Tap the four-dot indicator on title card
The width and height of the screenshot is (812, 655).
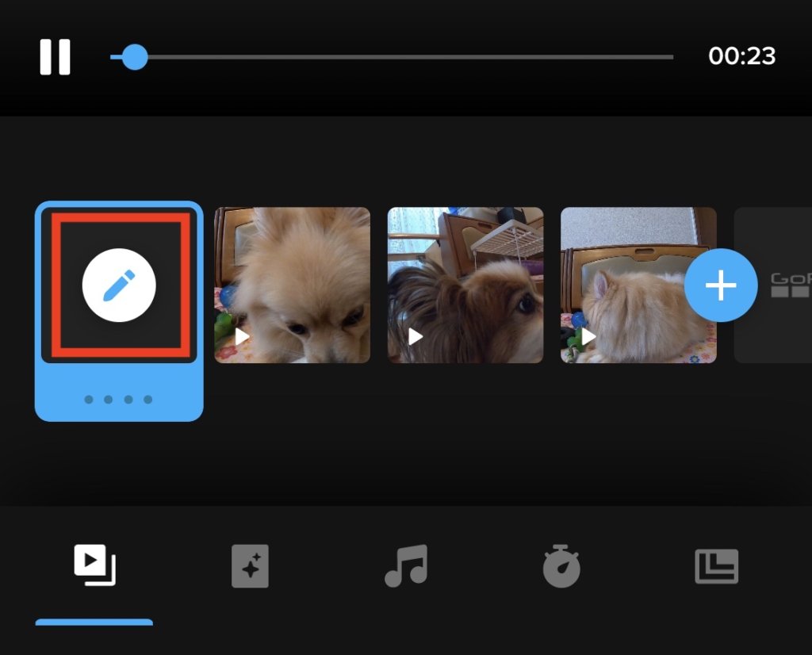point(119,399)
